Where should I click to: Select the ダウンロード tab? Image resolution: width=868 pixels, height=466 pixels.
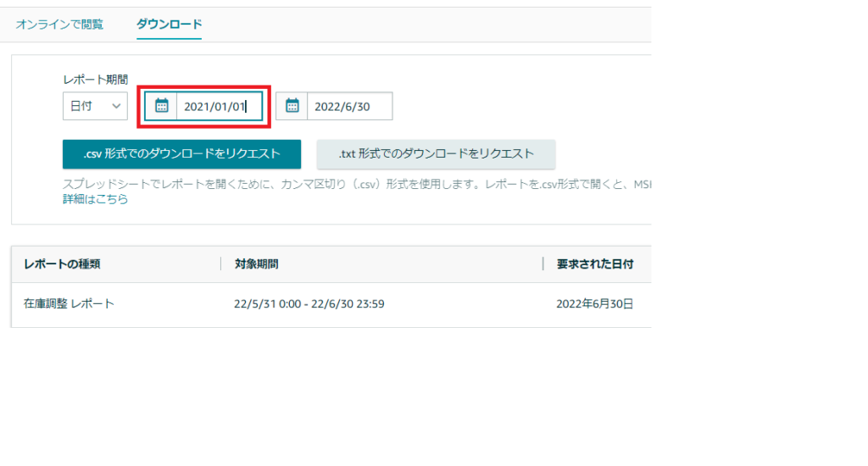pyautogui.click(x=169, y=25)
